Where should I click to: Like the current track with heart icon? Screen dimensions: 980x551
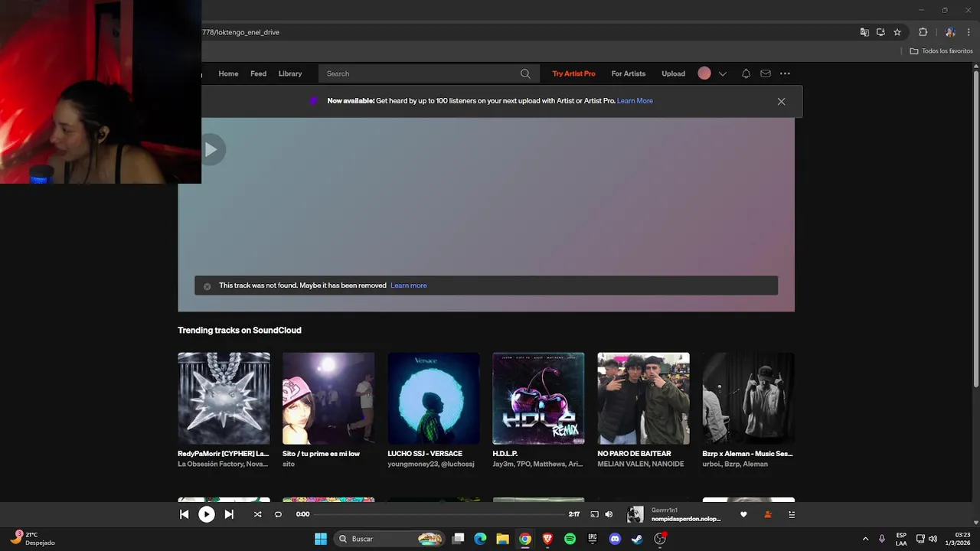pyautogui.click(x=743, y=514)
